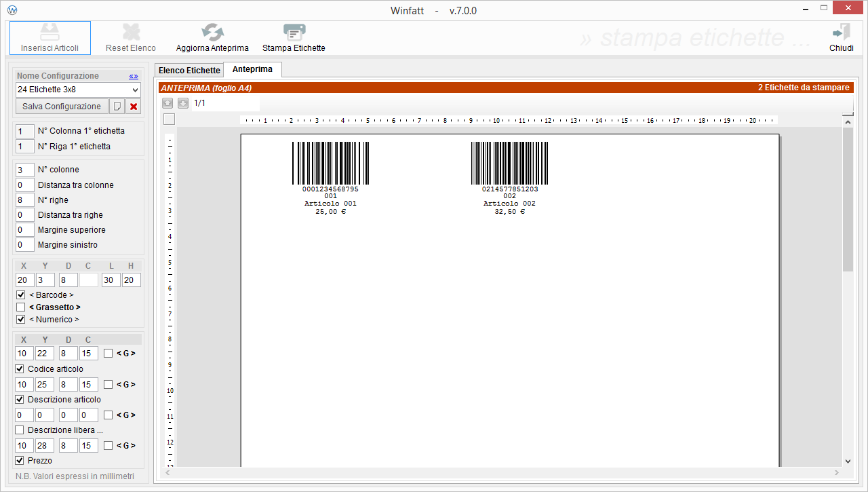
Task: Click the new configuration page icon
Action: [x=117, y=107]
